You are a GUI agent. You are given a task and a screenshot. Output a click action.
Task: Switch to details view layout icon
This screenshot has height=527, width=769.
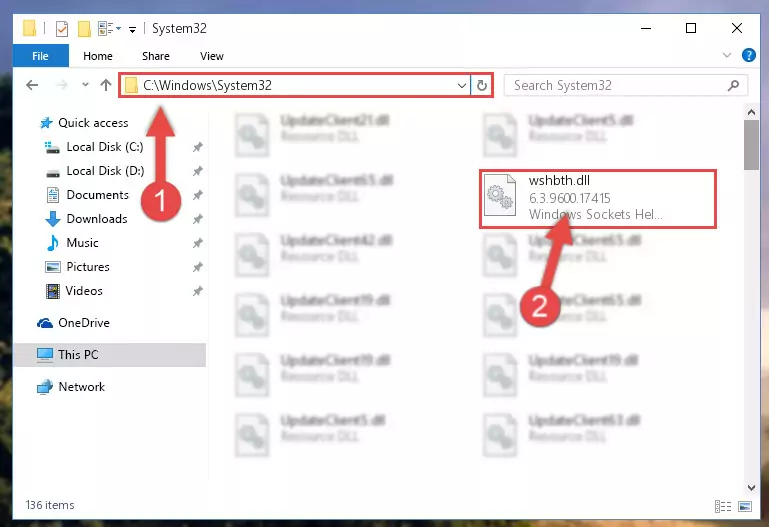723,506
